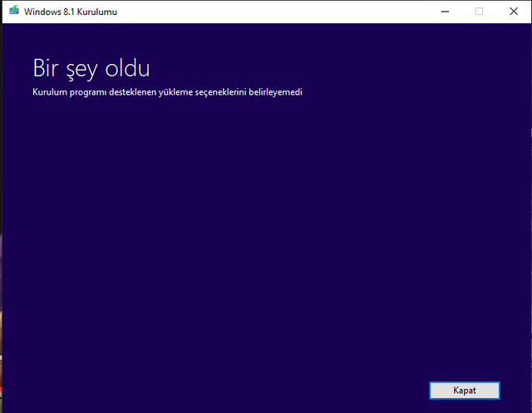The height and width of the screenshot is (413, 532).
Task: Click the "Bir şey oldu" heading
Action: coord(91,67)
